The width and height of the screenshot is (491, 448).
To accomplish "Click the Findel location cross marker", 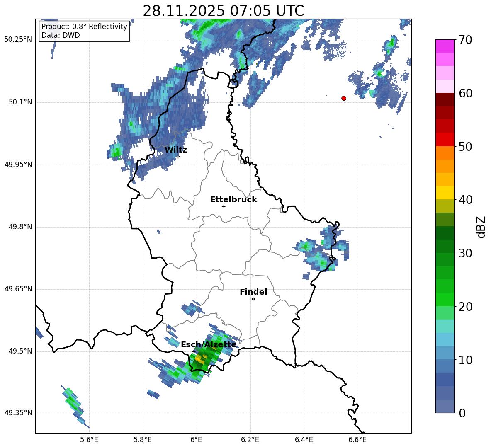I will click(x=253, y=299).
